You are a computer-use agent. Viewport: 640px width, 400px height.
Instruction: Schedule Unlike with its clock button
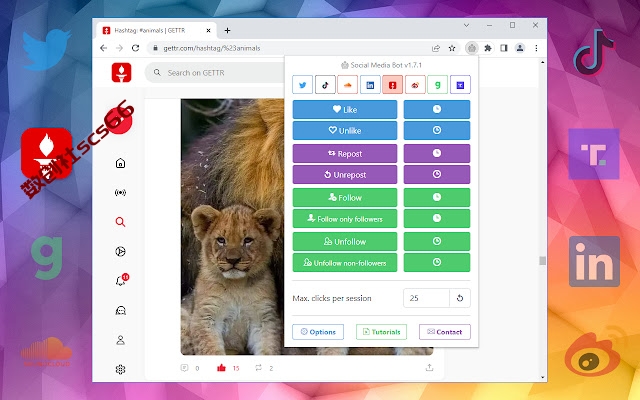pyautogui.click(x=437, y=131)
